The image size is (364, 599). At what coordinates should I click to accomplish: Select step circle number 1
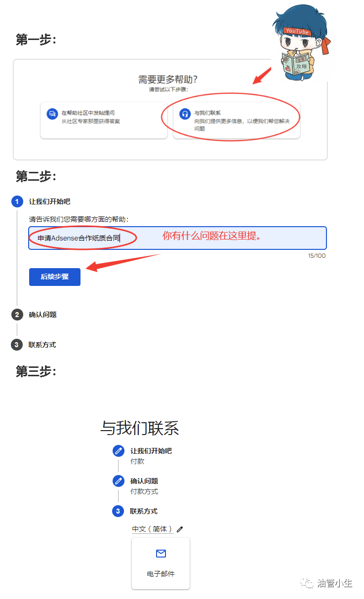[x=17, y=201]
